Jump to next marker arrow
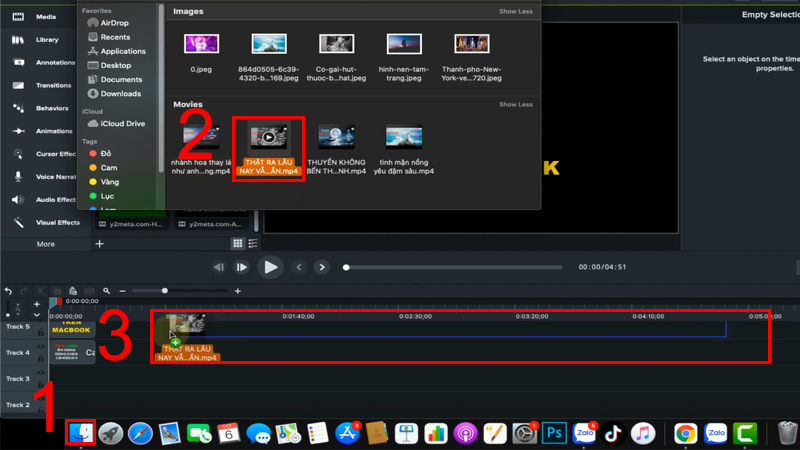This screenshot has width=800, height=450. 322,267
